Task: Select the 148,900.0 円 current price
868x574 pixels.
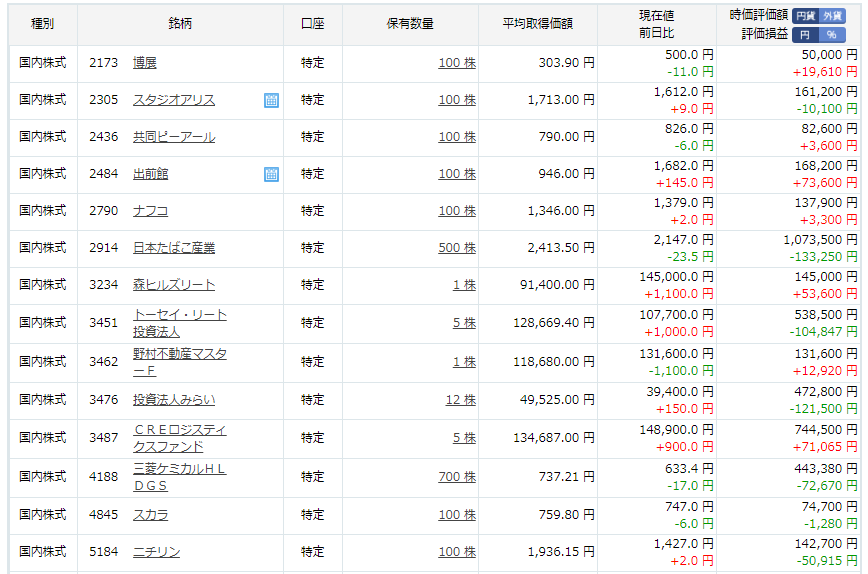Action: point(676,430)
